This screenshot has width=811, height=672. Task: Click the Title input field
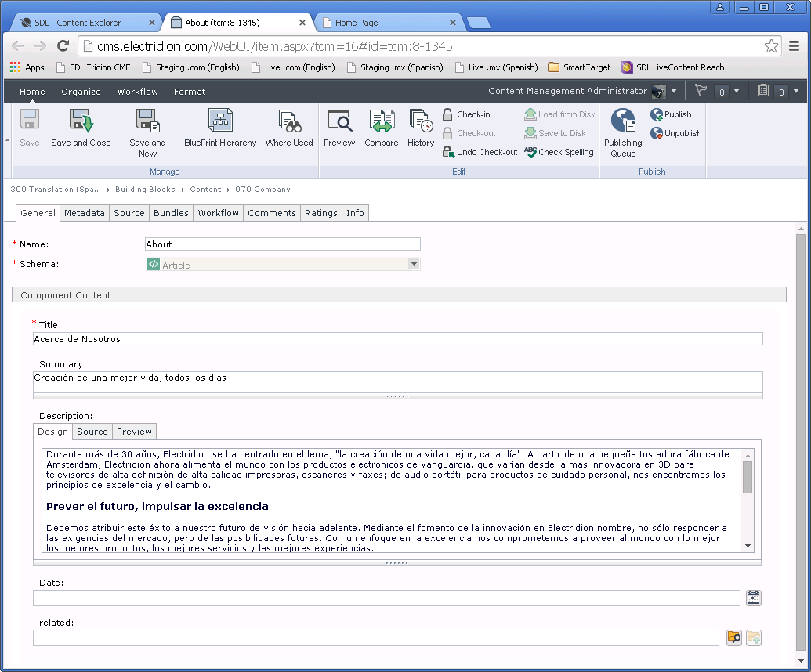click(397, 339)
